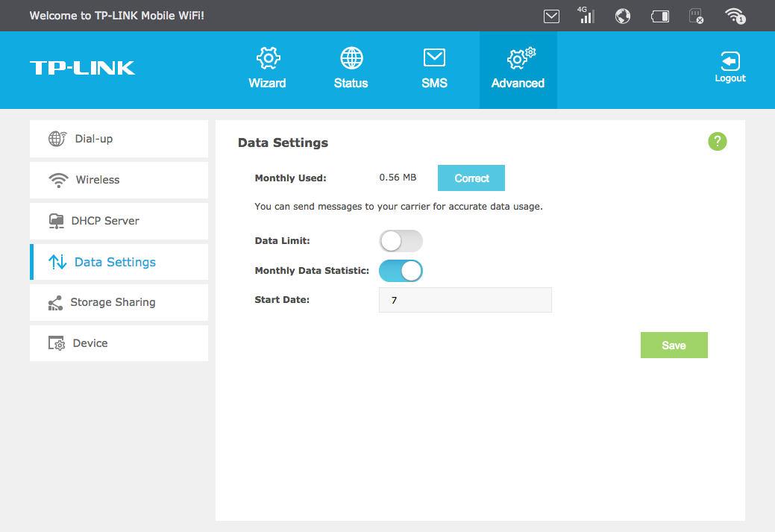Click the envelope message icon in status bar
This screenshot has width=775, height=532.
click(551, 16)
